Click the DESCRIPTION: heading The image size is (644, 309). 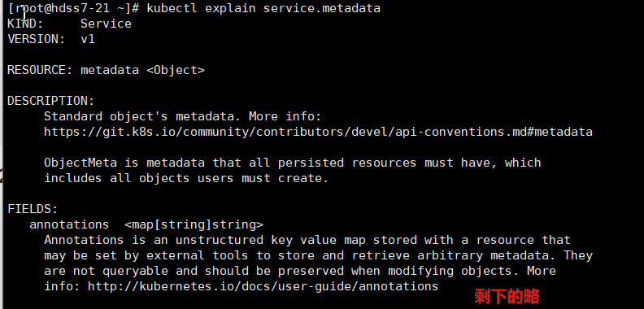(51, 101)
